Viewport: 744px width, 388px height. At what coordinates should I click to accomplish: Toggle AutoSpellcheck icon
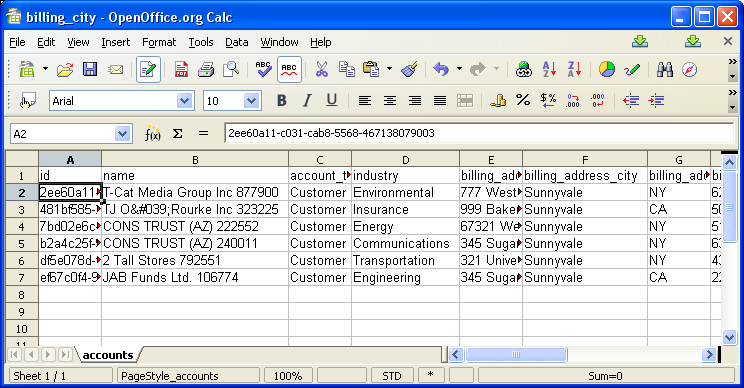click(289, 70)
